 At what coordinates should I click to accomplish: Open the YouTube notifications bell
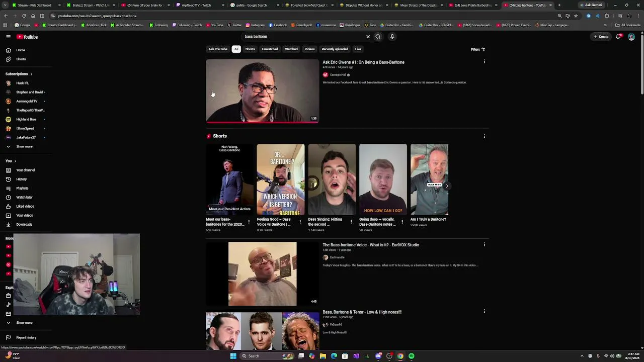[619, 37]
